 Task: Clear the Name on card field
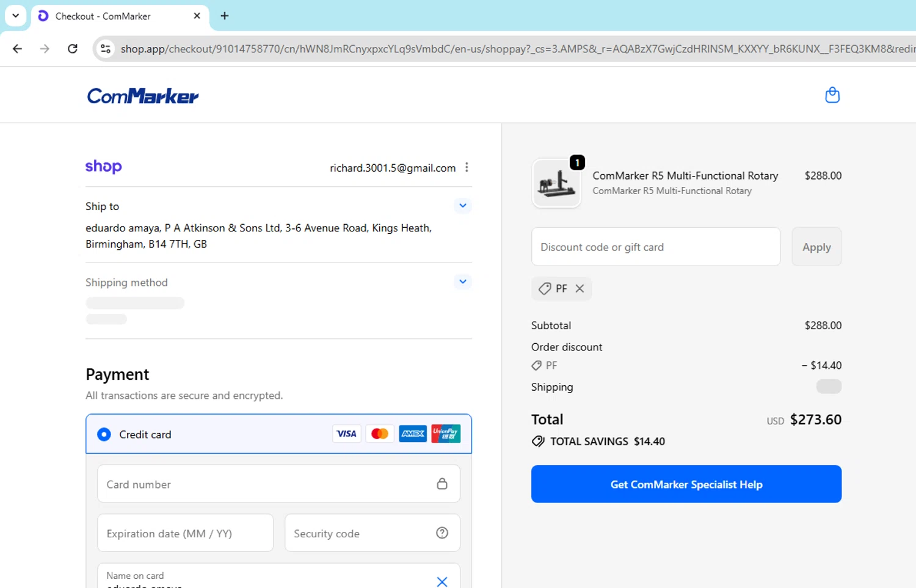coord(442,581)
